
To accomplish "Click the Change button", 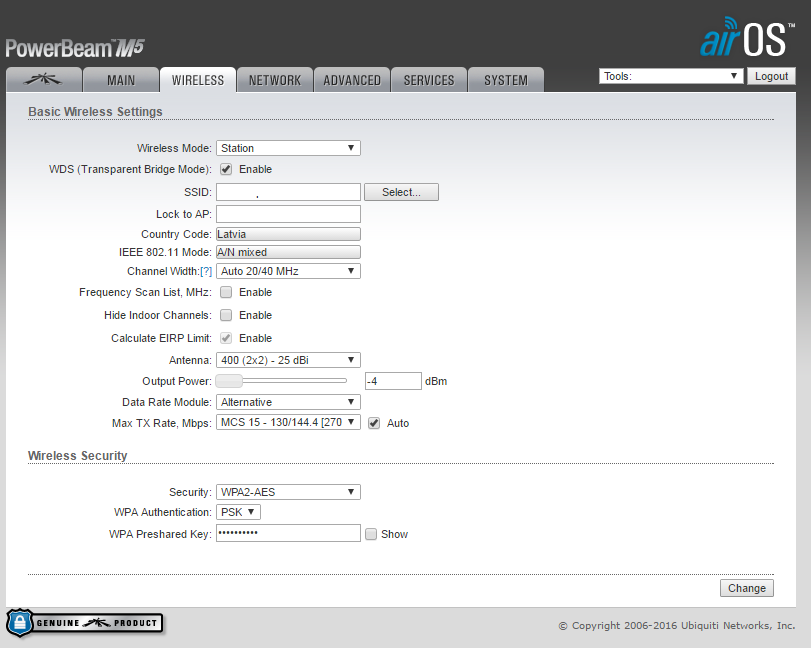I will [x=747, y=588].
